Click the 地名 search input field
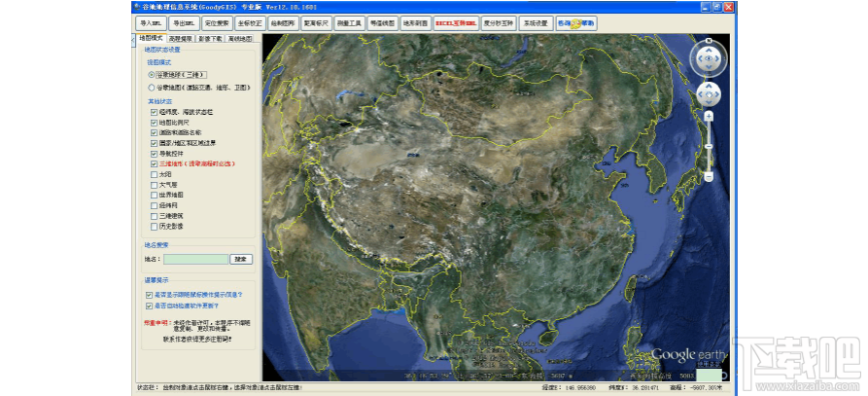This screenshot has height=396, width=868. (x=196, y=259)
